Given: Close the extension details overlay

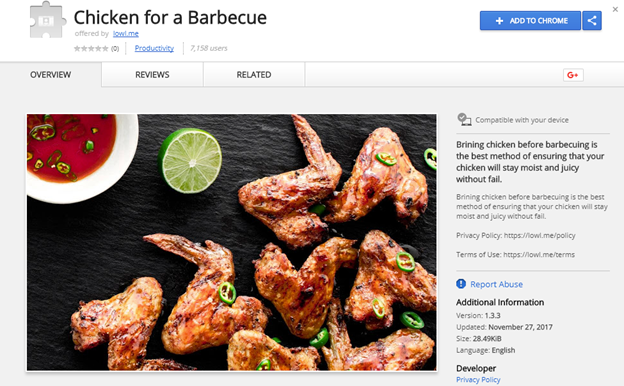Looking at the screenshot, I should click(615, 9).
